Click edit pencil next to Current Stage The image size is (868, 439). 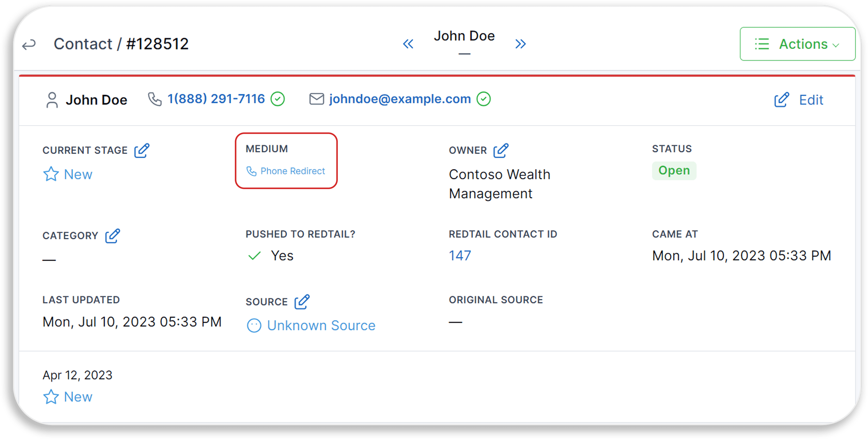(142, 150)
